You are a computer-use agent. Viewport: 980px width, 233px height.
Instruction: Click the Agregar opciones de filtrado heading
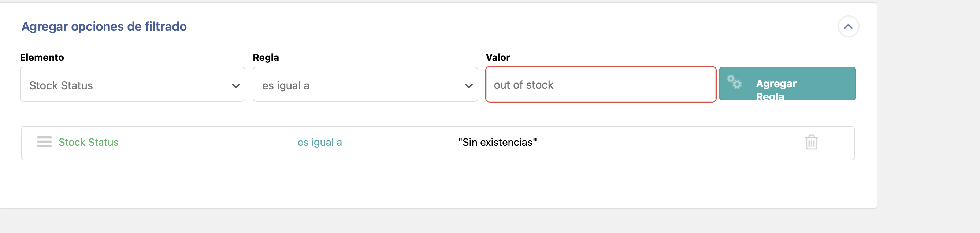tap(104, 27)
